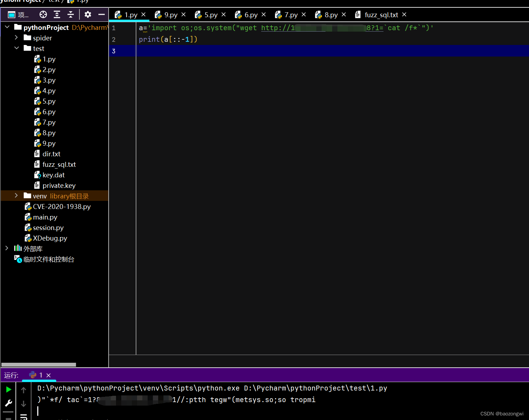
Task: Select 1.py in the project tree
Action: click(45, 59)
